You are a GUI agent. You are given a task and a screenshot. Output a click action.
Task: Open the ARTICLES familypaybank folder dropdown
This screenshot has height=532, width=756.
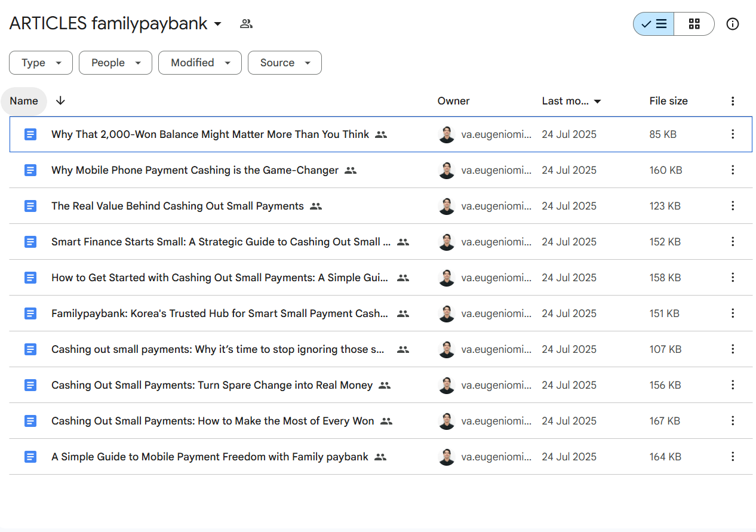(x=115, y=24)
